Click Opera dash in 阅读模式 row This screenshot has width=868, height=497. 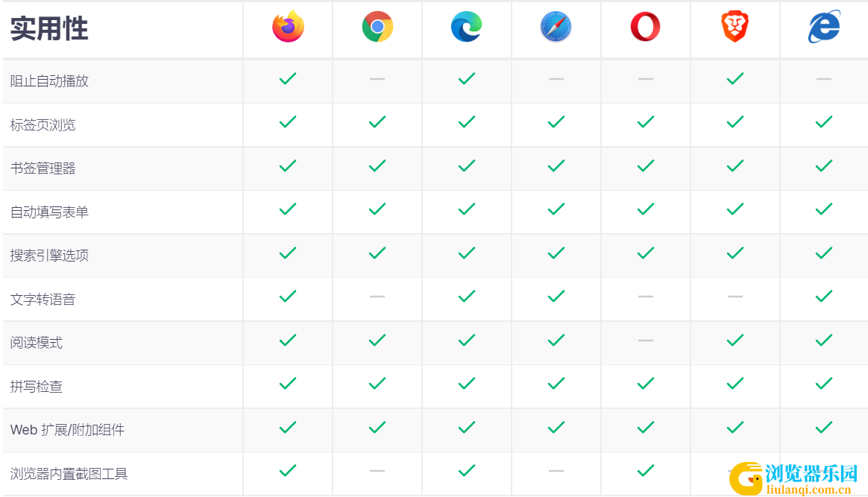646,341
